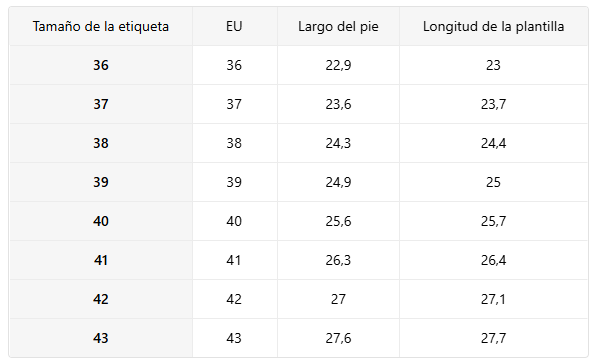The height and width of the screenshot is (361, 596).
Task: Select the bold size label 41
Action: pyautogui.click(x=101, y=260)
